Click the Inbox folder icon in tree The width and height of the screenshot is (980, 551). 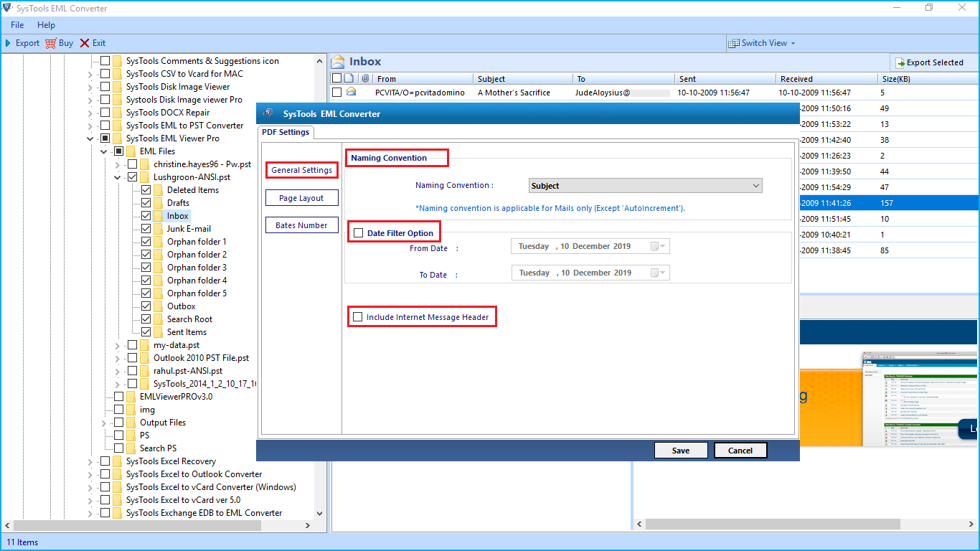point(158,216)
